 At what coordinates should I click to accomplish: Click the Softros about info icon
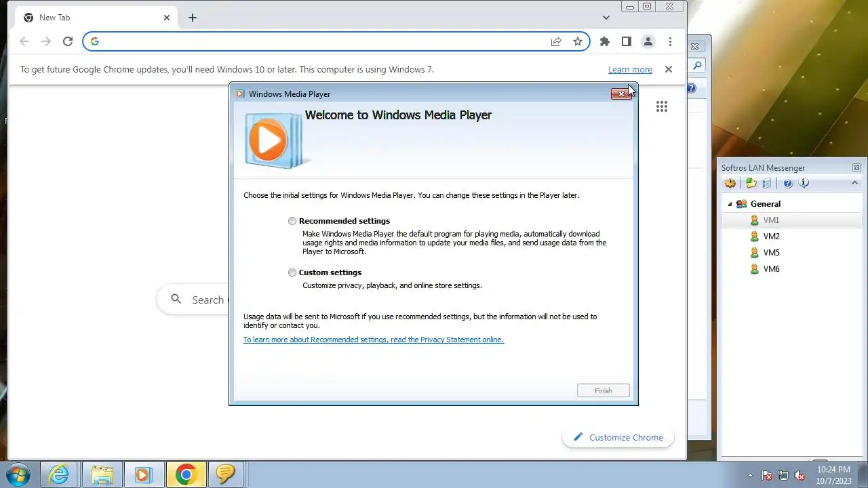804,183
